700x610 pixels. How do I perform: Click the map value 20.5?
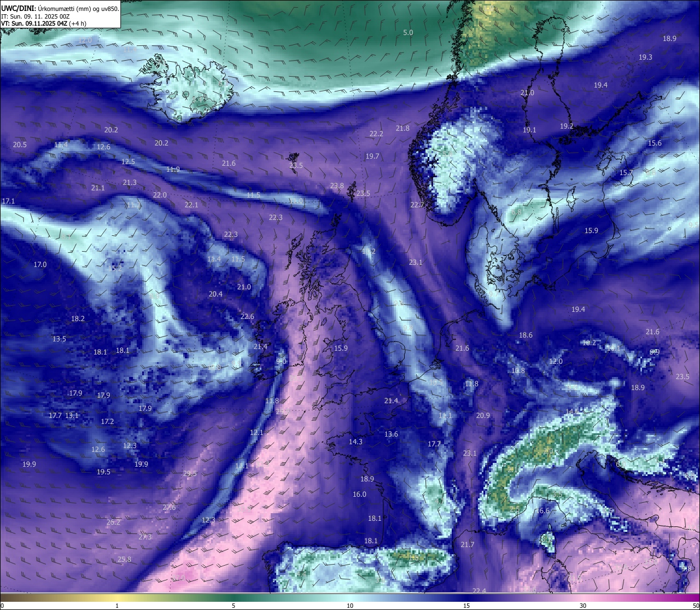click(20, 144)
